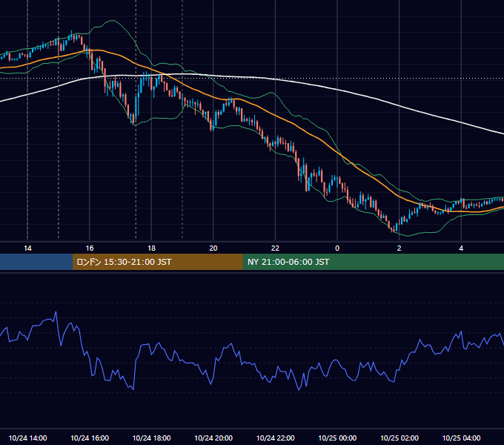504x445 pixels.
Task: Click hour label 16 on price chart axis
Action: click(90, 248)
